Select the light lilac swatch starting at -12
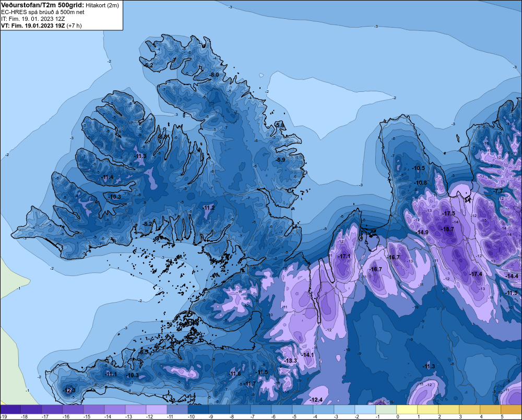 [157, 410]
